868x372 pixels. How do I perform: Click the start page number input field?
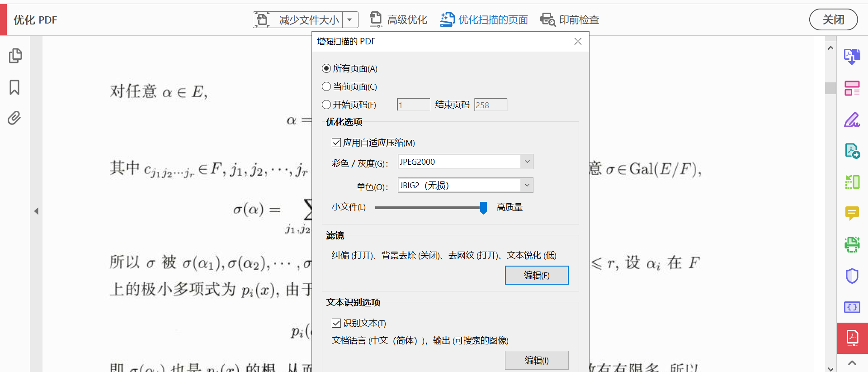(413, 105)
